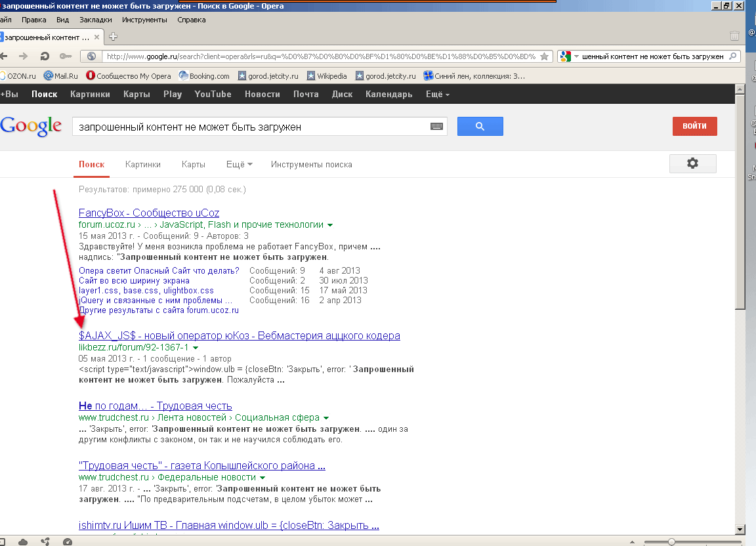Open the arrow menu after Федеральные новости
The width and height of the screenshot is (756, 546).
[262, 478]
